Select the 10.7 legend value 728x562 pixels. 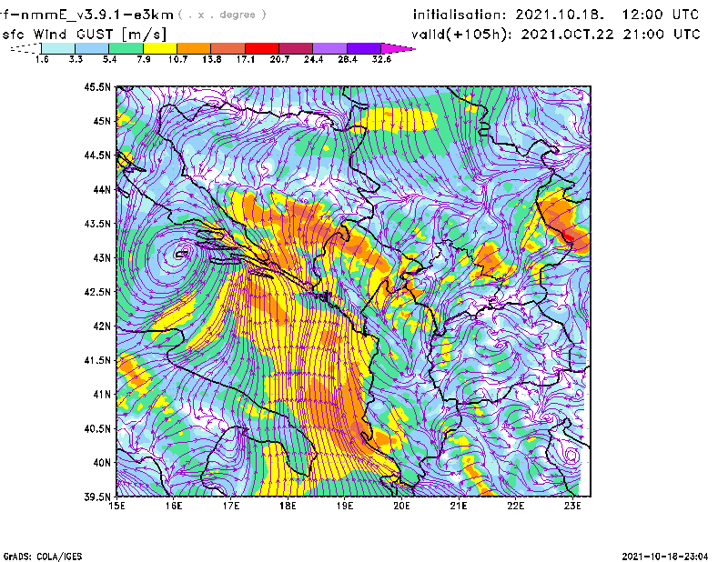pos(177,59)
